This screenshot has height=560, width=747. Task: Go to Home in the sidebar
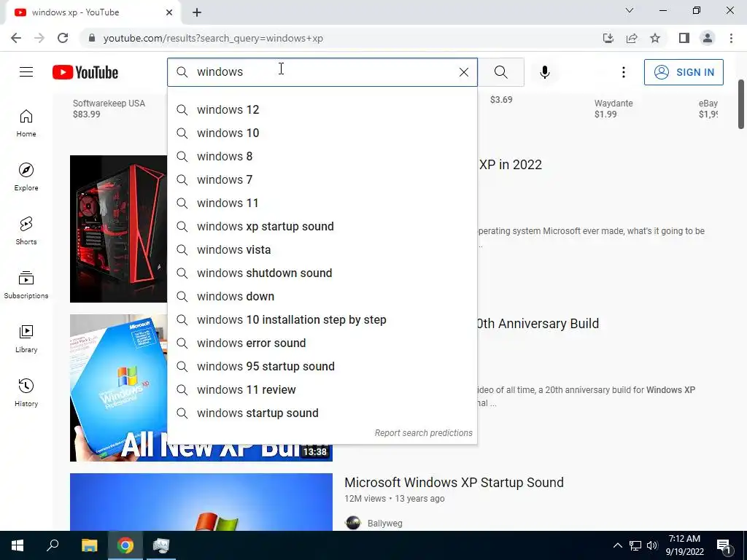(26, 123)
